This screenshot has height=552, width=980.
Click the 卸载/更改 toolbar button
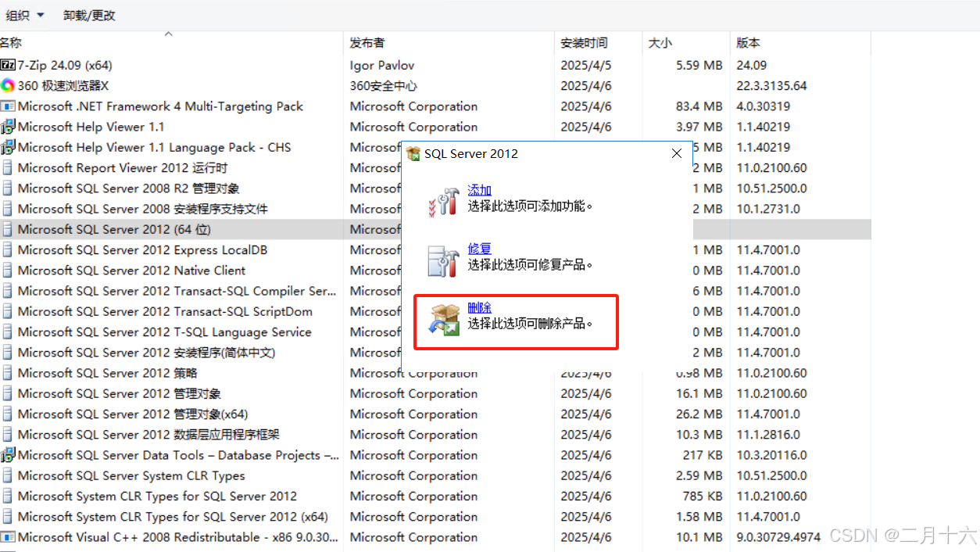point(90,15)
